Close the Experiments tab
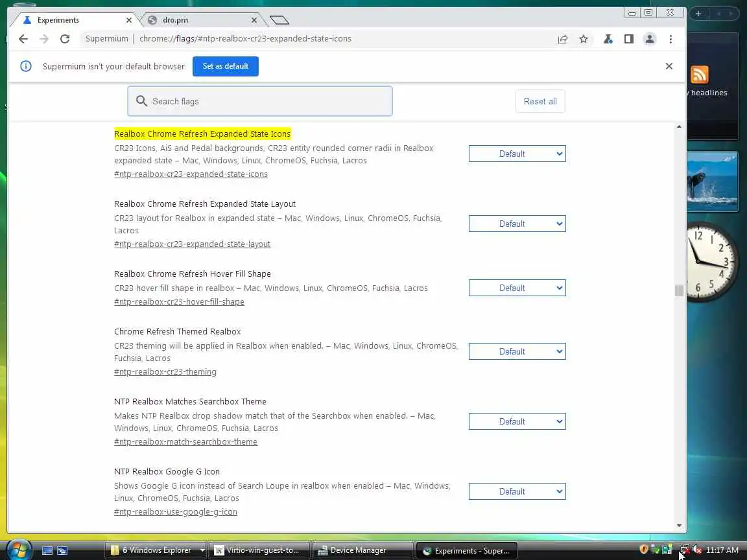 pos(129,20)
